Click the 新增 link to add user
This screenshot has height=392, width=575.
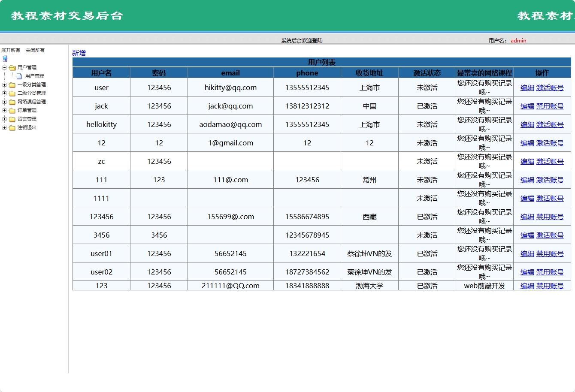79,53
